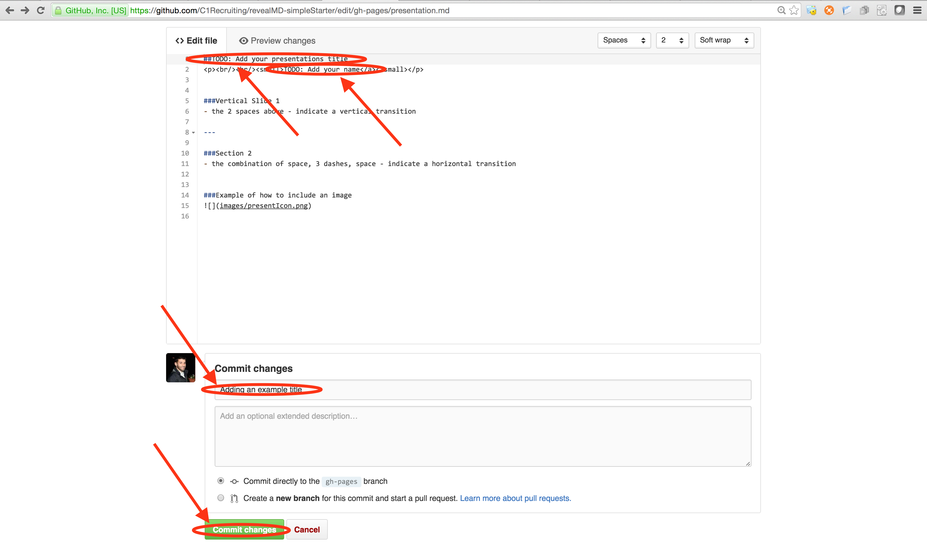This screenshot has width=927, height=560.
Task: Bookmark page with the star icon
Action: (x=794, y=10)
